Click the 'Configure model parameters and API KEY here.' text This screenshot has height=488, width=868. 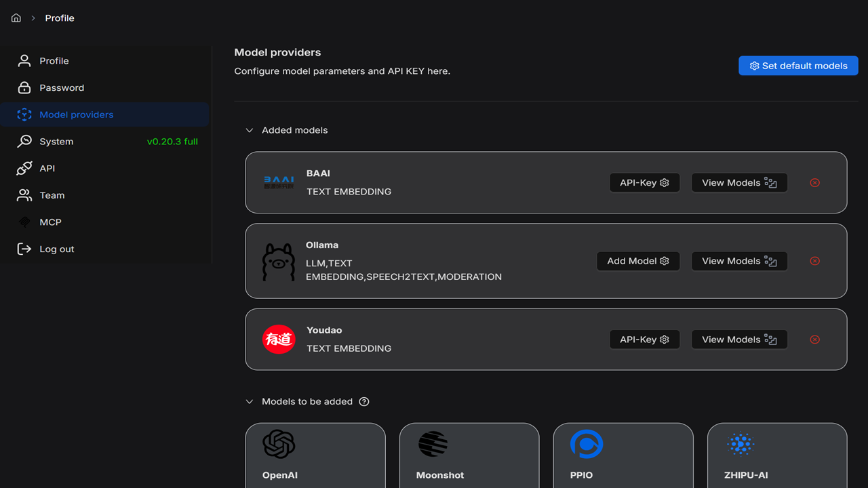(x=342, y=71)
